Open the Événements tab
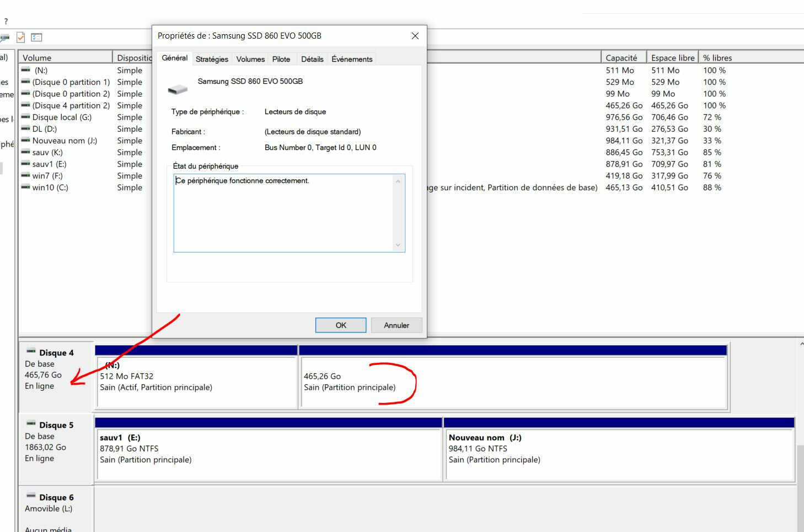Viewport: 804px width, 532px height. pyautogui.click(x=352, y=59)
